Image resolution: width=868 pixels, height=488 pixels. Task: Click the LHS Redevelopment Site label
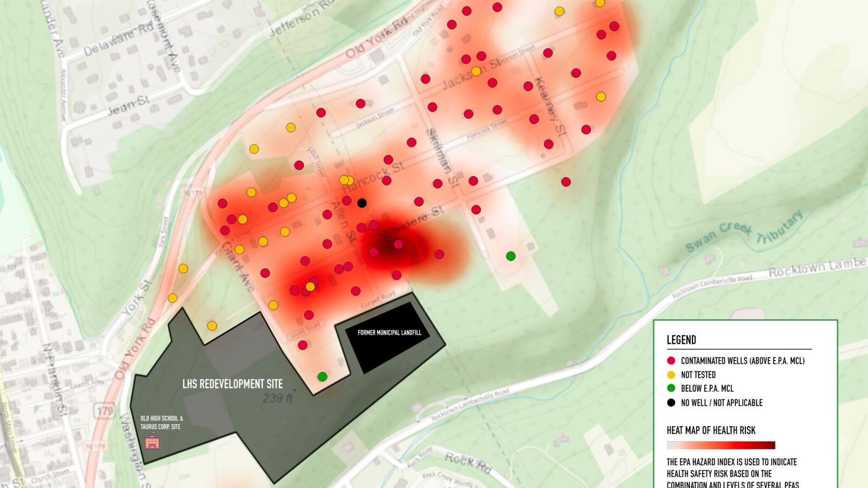tap(232, 384)
